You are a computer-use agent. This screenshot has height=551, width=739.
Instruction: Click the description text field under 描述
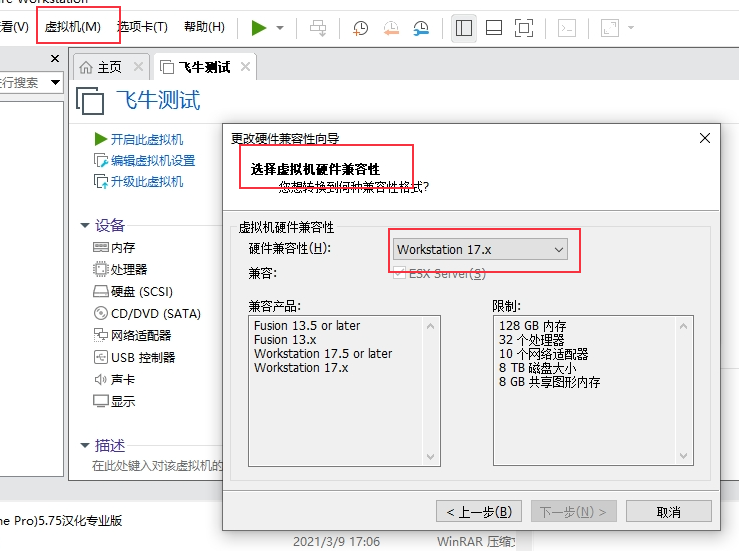coord(156,466)
